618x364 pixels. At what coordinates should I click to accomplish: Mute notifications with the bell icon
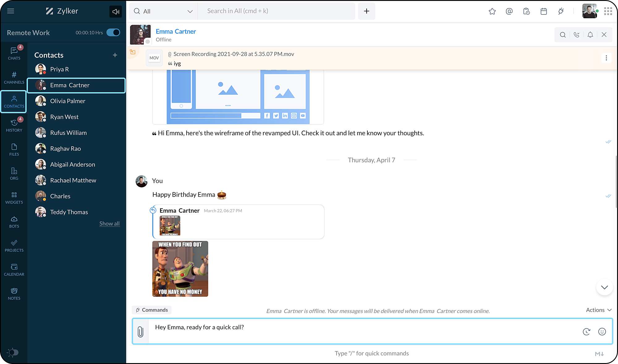pos(590,35)
